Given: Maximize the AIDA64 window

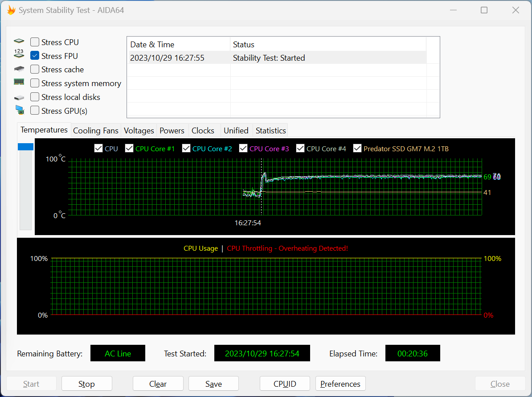Looking at the screenshot, I should click(x=484, y=10).
